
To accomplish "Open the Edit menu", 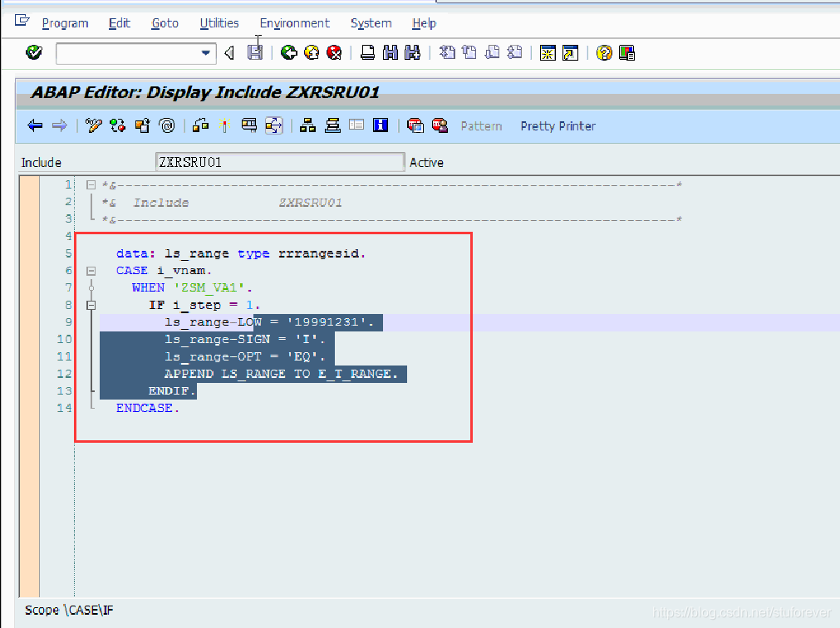I will (120, 23).
